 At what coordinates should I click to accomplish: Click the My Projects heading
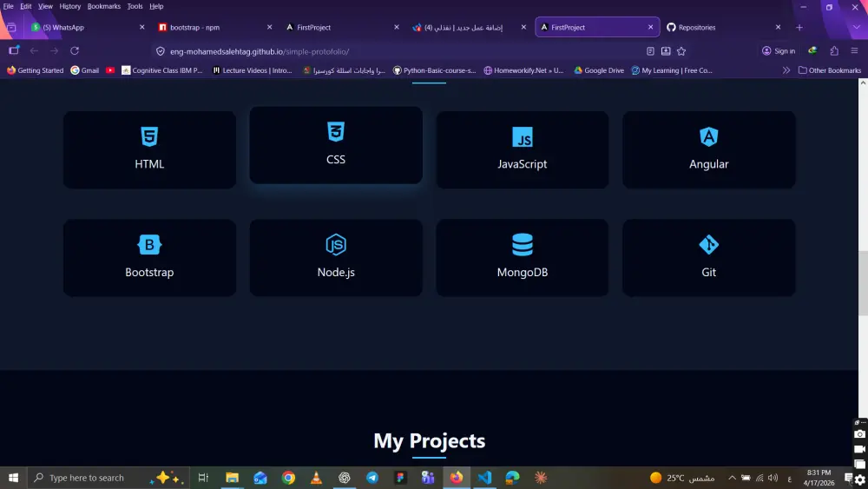[429, 441]
